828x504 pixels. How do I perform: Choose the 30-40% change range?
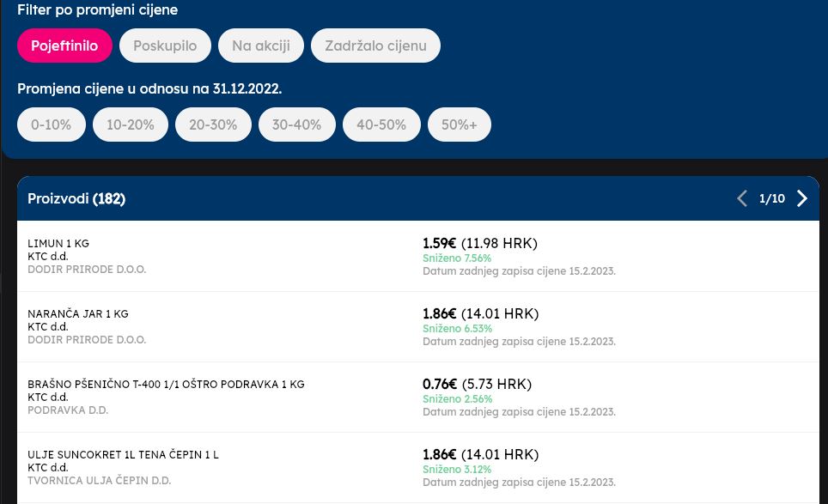pyautogui.click(x=296, y=124)
